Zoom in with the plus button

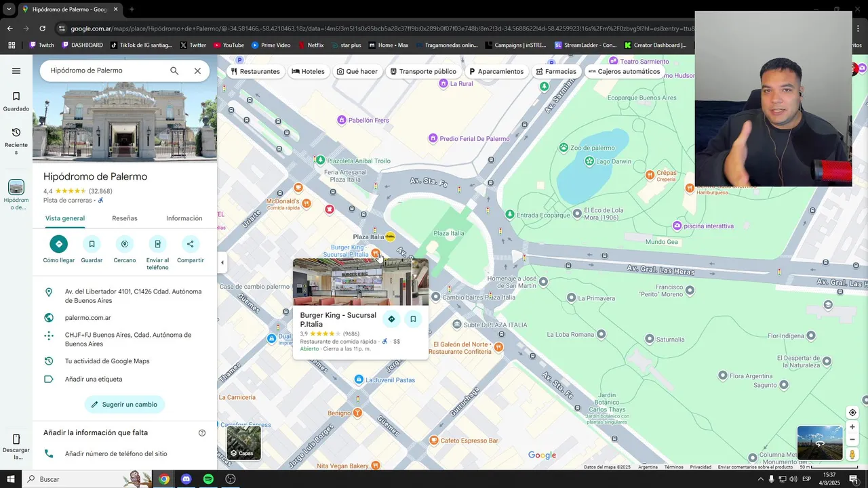[x=852, y=427]
